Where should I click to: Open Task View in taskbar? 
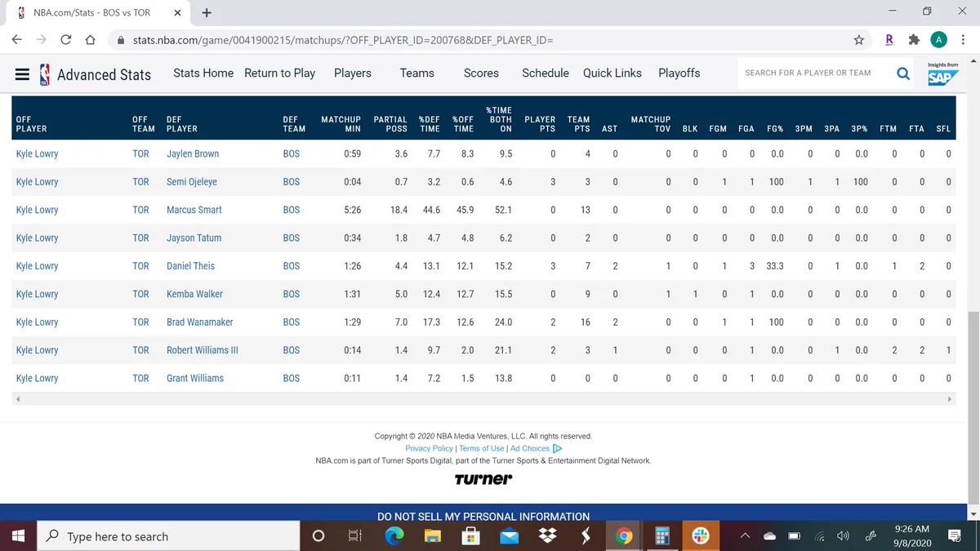[355, 536]
